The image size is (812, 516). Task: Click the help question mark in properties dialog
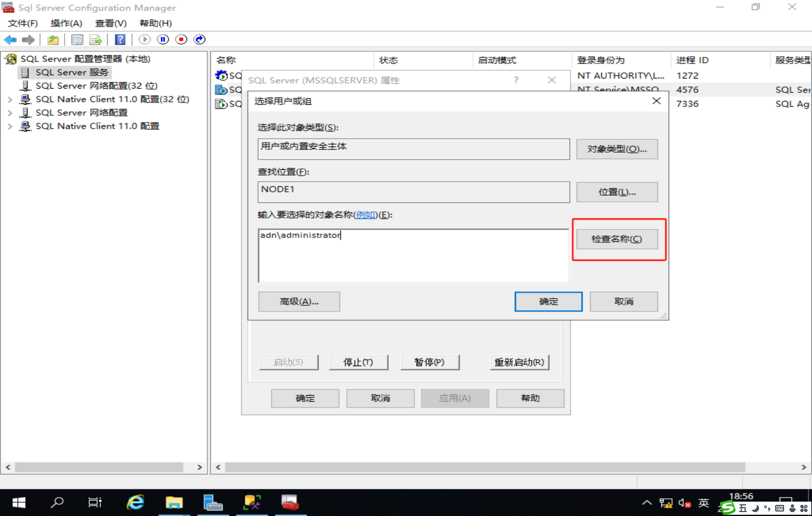point(516,80)
